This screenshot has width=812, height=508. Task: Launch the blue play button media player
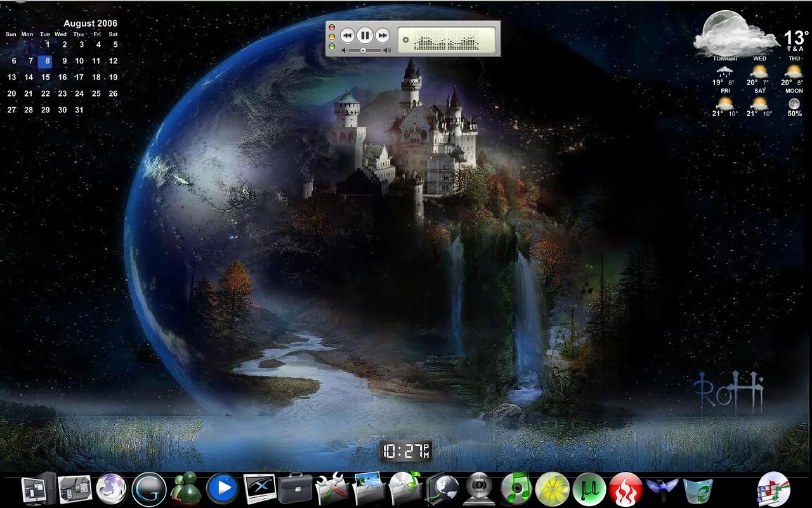coord(223,490)
